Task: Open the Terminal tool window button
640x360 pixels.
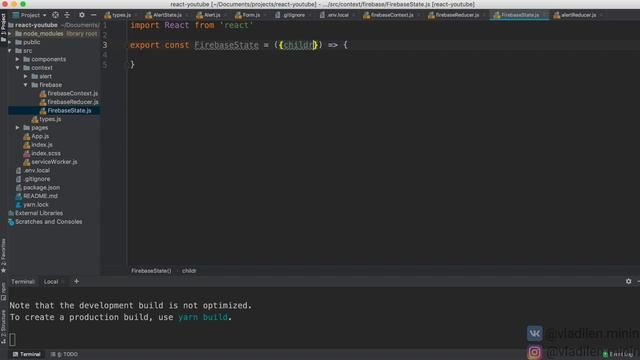Action: coord(27,354)
